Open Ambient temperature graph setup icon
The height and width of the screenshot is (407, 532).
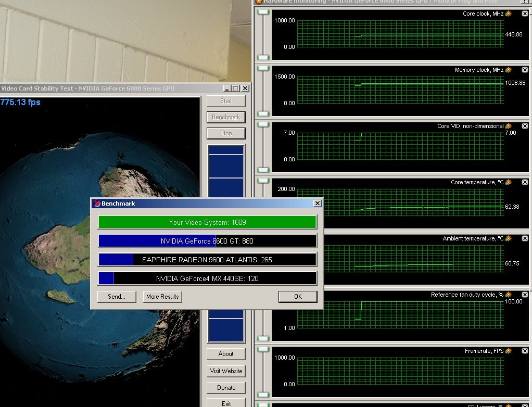(508, 238)
